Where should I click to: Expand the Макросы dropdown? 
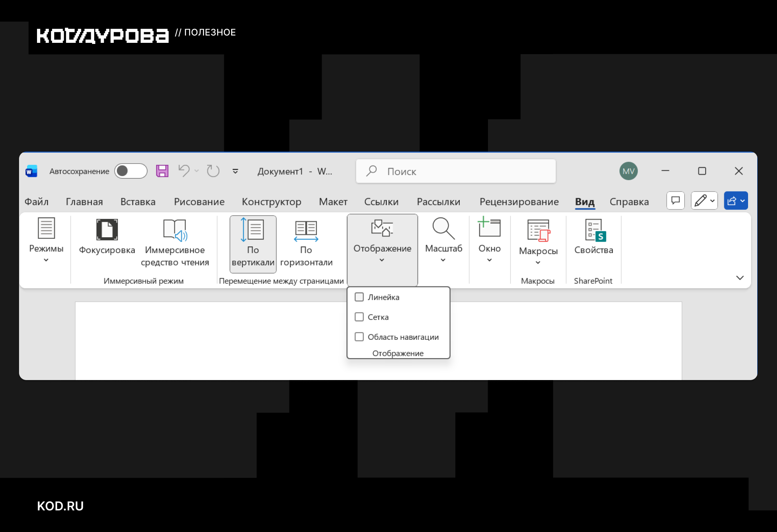pos(538,242)
